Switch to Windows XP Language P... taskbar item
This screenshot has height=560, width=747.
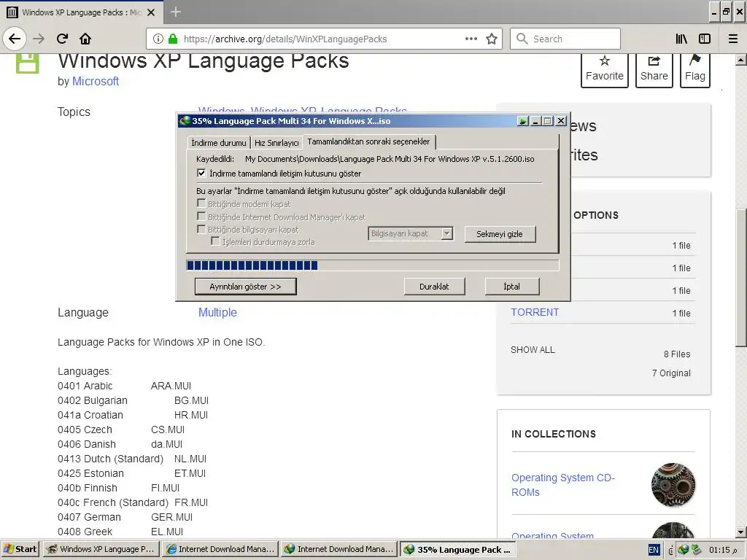pyautogui.click(x=101, y=549)
